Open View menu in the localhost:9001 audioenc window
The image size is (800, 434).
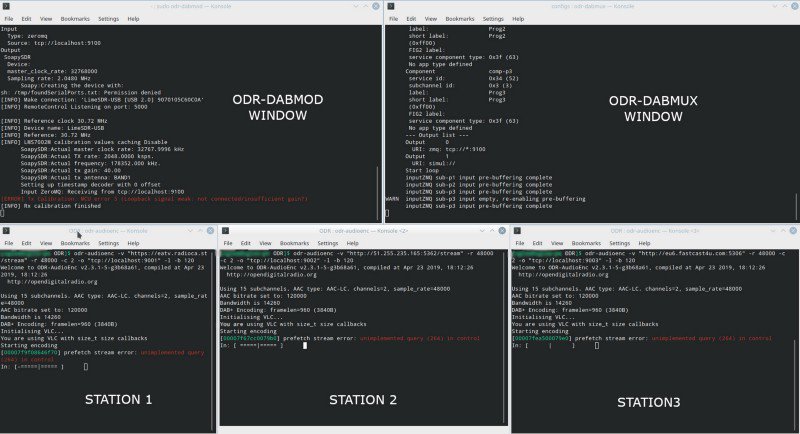point(46,243)
